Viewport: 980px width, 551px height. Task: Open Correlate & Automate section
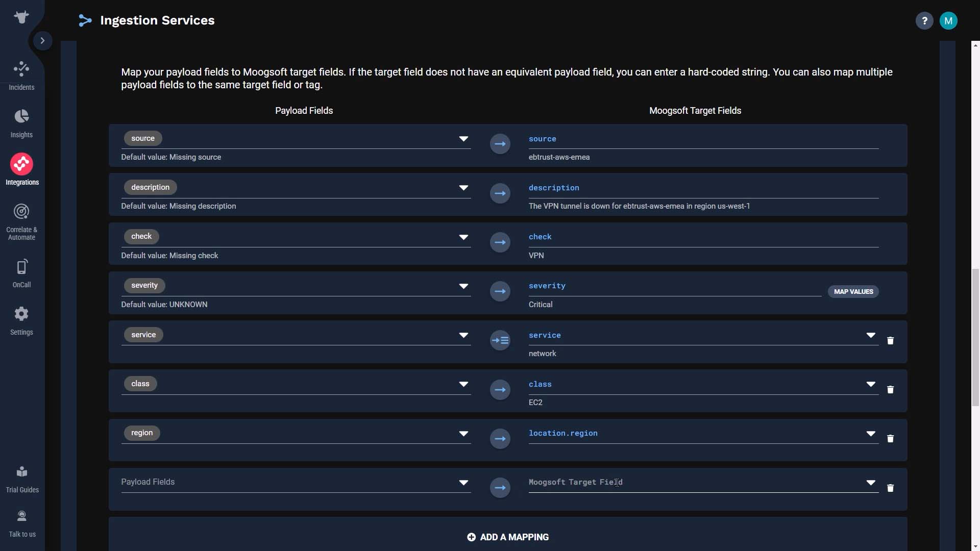coord(21,222)
